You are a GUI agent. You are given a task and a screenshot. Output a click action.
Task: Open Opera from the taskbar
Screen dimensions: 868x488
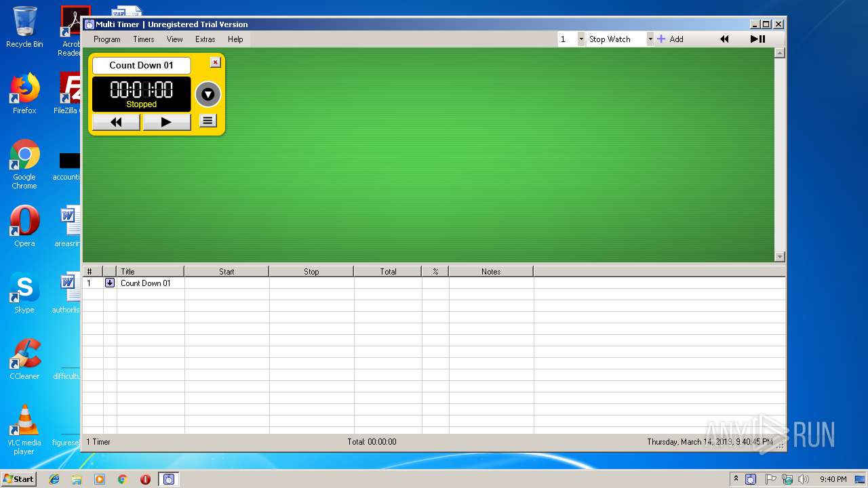[145, 479]
